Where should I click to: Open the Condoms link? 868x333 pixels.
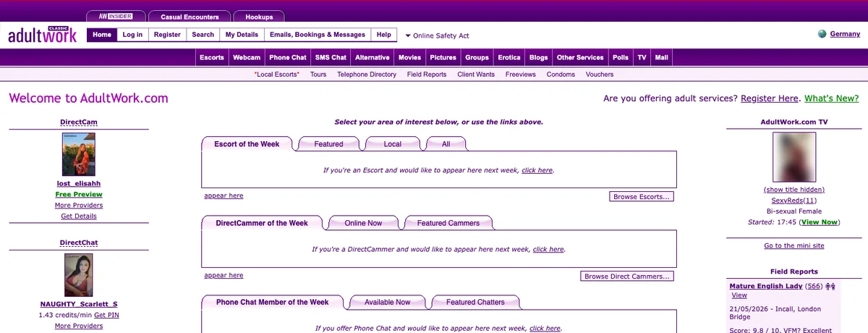click(x=561, y=75)
